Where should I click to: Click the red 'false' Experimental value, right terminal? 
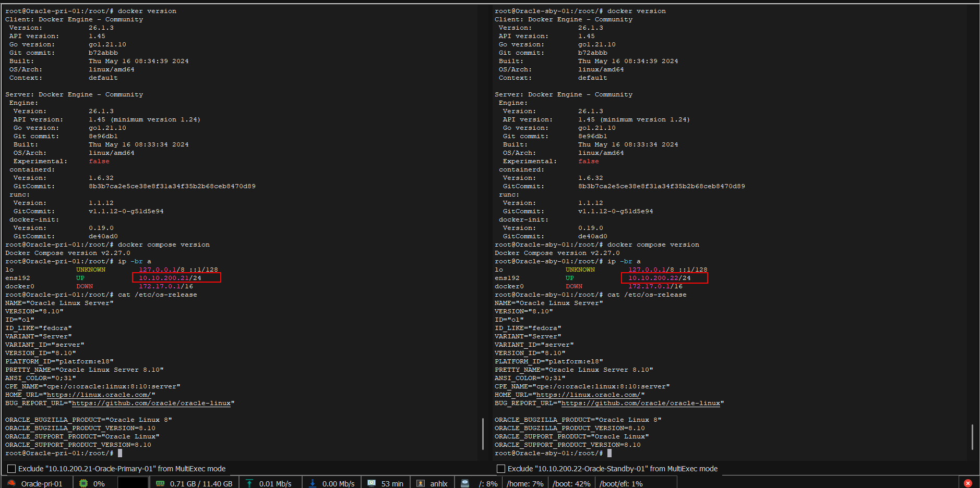pos(589,161)
